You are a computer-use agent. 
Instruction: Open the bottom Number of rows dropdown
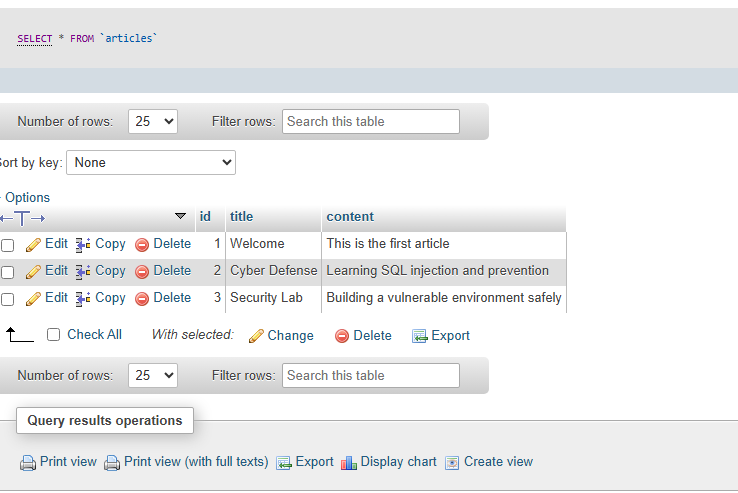tap(153, 376)
